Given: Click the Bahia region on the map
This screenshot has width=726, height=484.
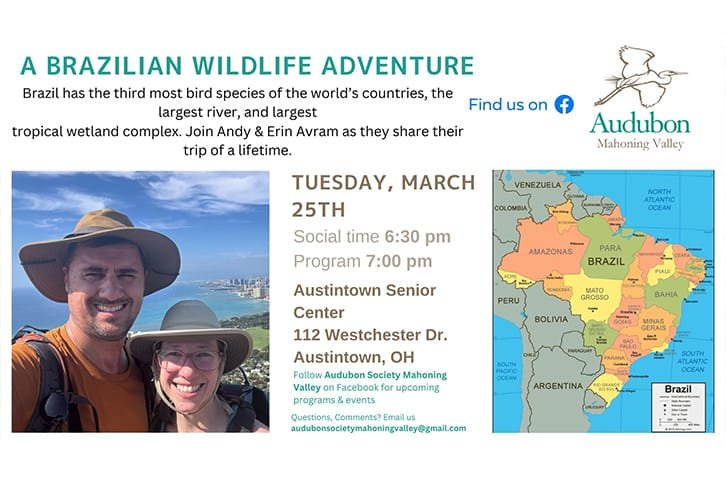Looking at the screenshot, I should (666, 295).
